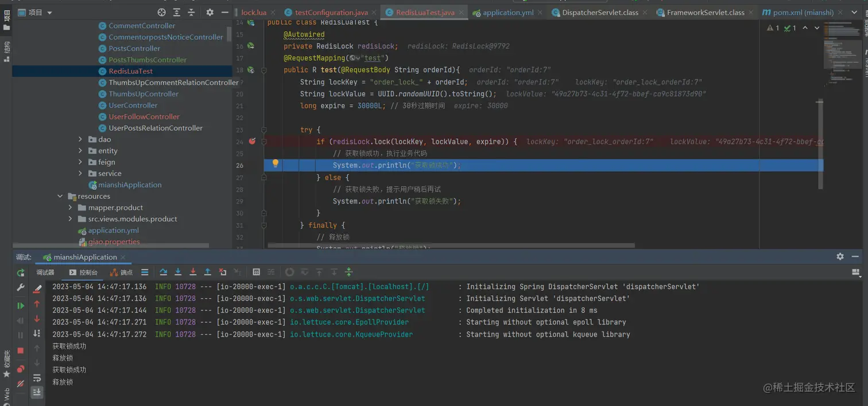
Task: Open UserFollowController in project tree
Action: click(144, 116)
